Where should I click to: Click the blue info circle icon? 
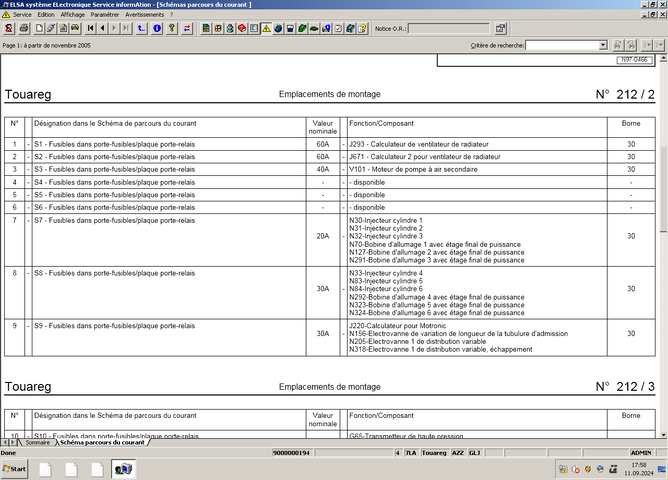click(x=157, y=29)
